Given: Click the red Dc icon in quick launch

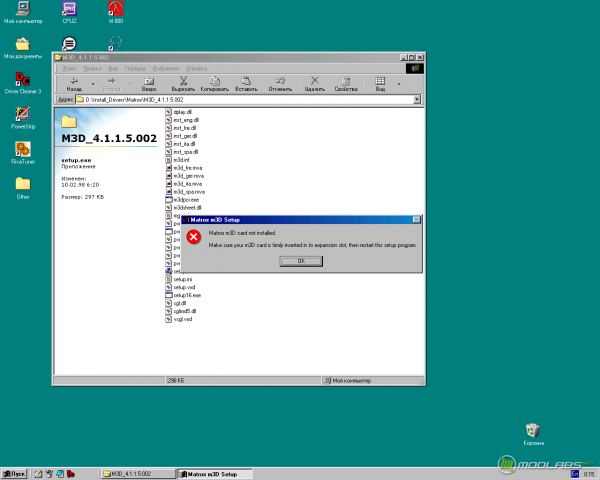Looking at the screenshot, I should click(71, 474).
